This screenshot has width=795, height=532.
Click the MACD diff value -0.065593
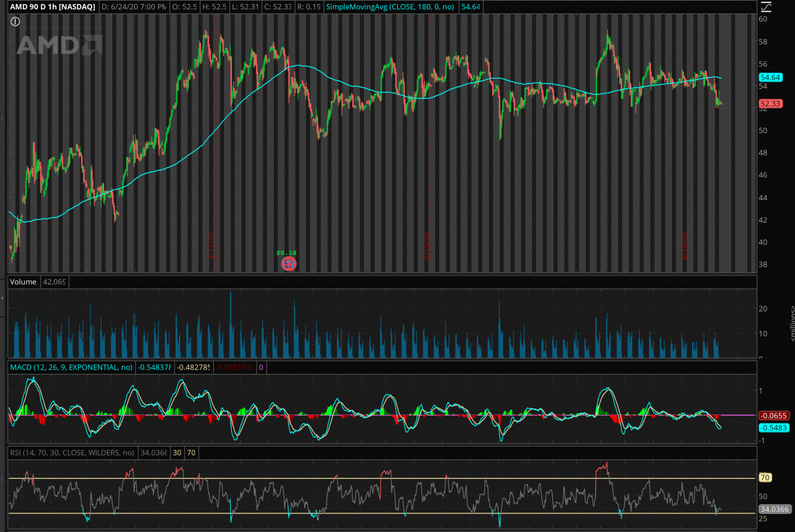(x=234, y=367)
